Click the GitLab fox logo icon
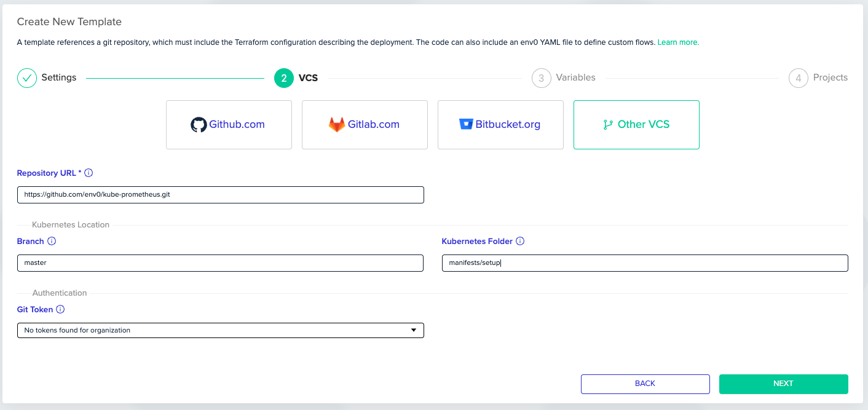The height and width of the screenshot is (410, 868). click(x=337, y=125)
